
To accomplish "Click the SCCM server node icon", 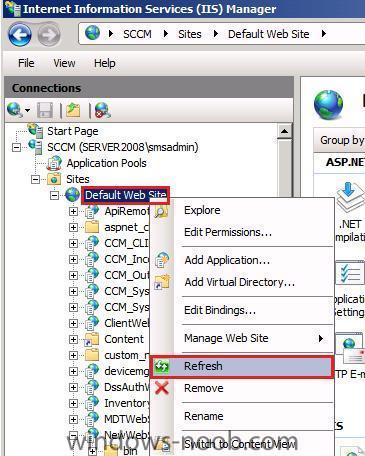I will 35,147.
